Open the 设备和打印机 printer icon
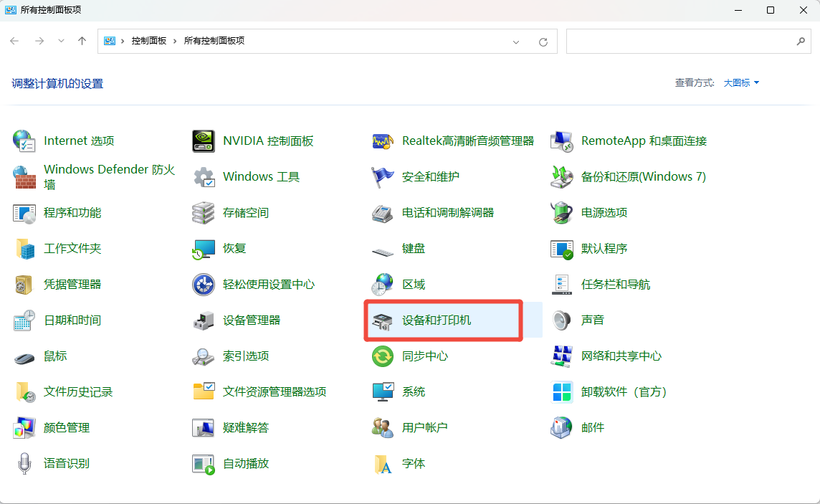Image resolution: width=820 pixels, height=504 pixels. (383, 321)
